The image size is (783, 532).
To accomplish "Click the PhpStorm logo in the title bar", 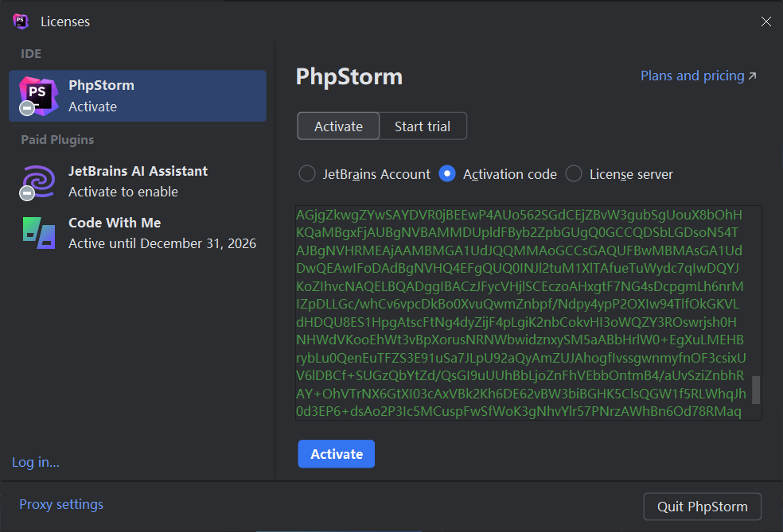I will 21,21.
